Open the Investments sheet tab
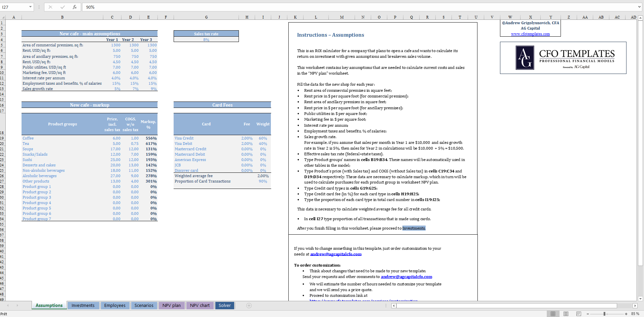 click(x=83, y=306)
